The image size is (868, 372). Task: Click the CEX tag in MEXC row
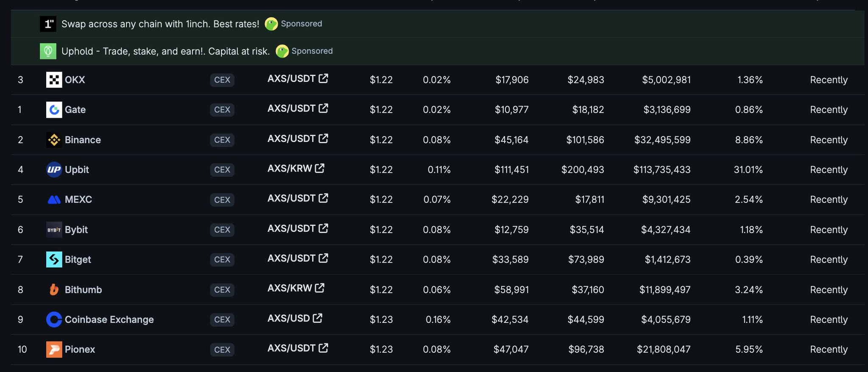click(222, 200)
